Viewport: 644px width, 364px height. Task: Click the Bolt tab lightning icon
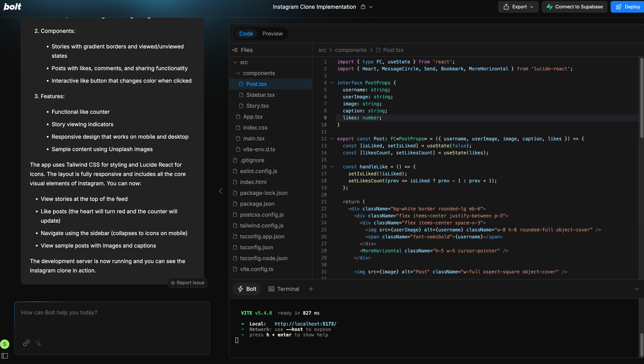[241, 289]
